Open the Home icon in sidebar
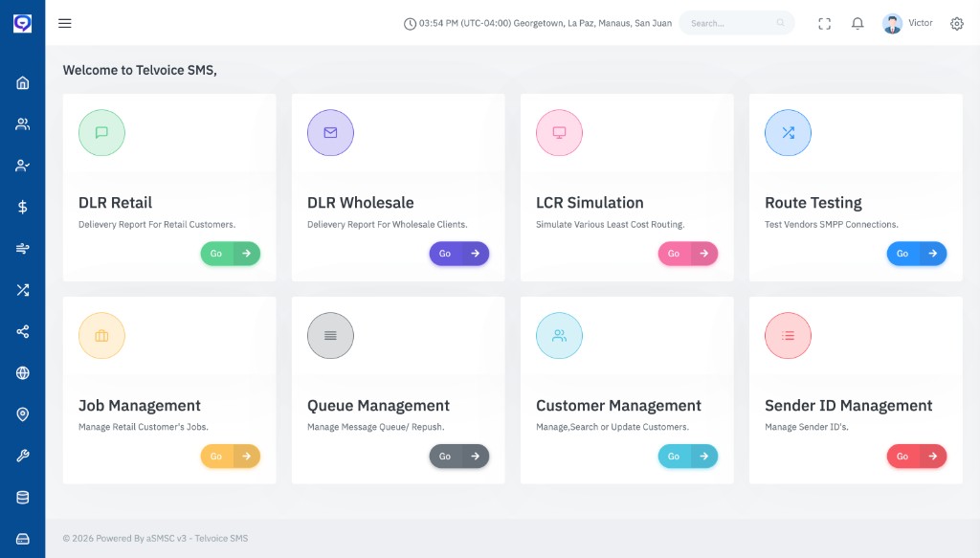Image resolution: width=980 pixels, height=558 pixels. tap(23, 83)
